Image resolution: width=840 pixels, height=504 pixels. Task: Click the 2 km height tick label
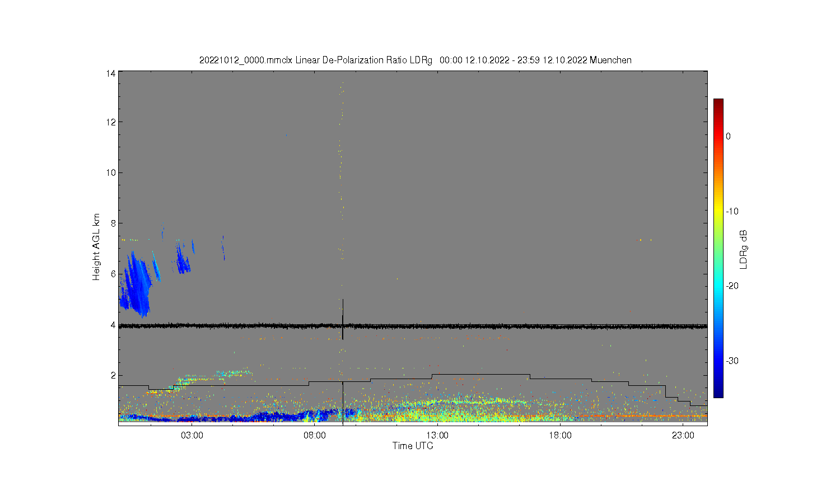point(113,375)
